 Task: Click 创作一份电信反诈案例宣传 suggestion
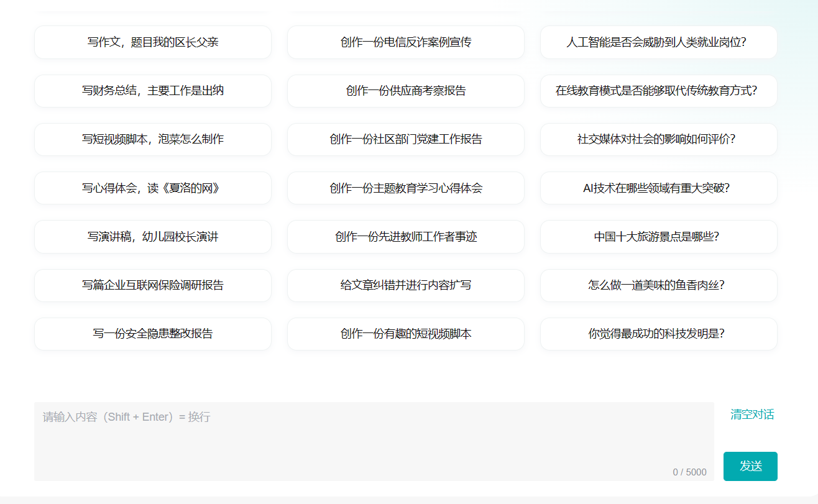coord(405,42)
